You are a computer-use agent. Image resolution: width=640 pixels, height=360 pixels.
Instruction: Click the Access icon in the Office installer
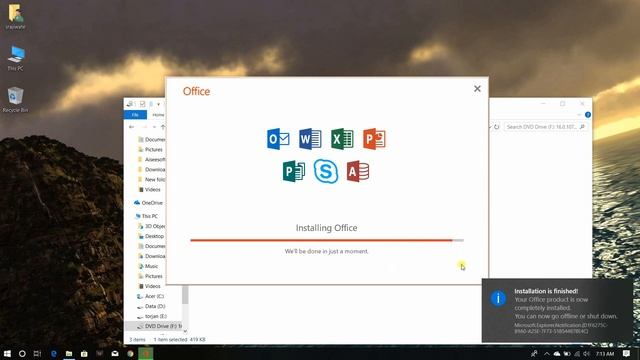point(358,171)
